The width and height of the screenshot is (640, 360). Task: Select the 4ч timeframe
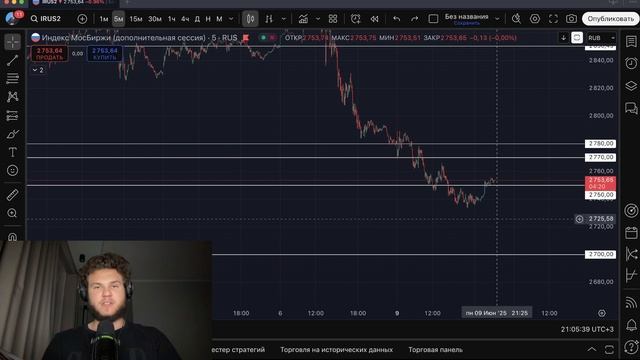(185, 19)
